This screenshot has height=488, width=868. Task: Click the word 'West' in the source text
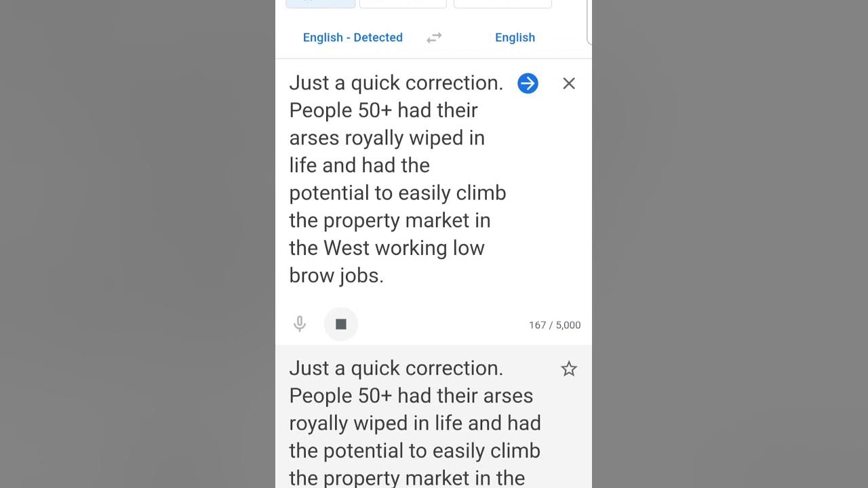click(x=347, y=248)
